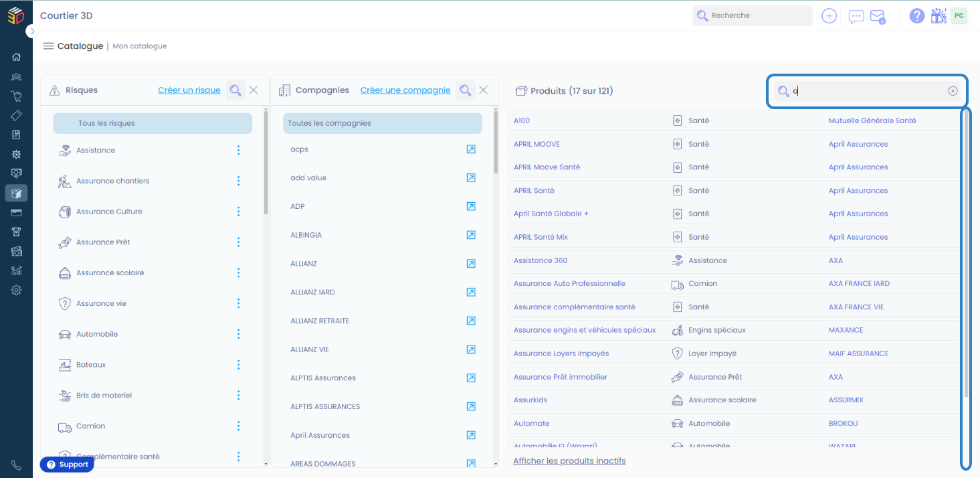Open the three-dot menu for Automobile risk
Viewport: 980px width, 478px height.
[x=239, y=334]
